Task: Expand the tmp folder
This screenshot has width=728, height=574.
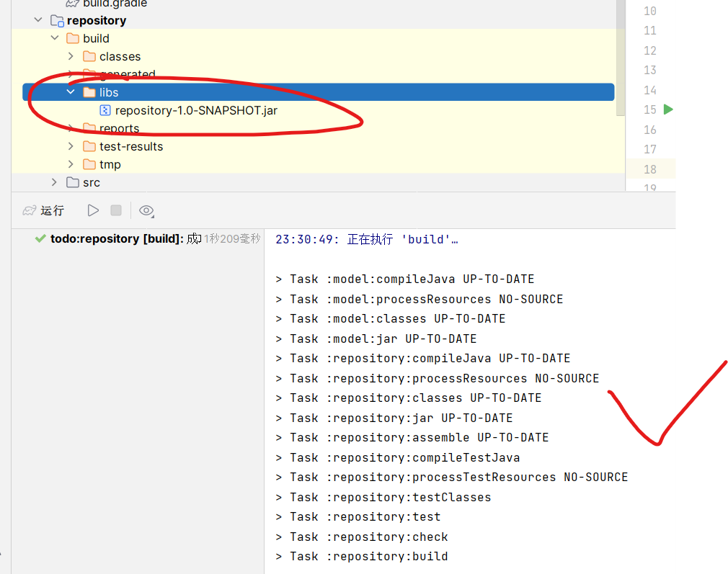Action: [x=71, y=164]
